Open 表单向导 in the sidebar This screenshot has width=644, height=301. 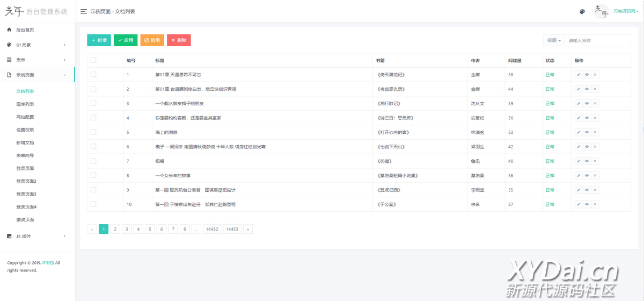point(25,156)
